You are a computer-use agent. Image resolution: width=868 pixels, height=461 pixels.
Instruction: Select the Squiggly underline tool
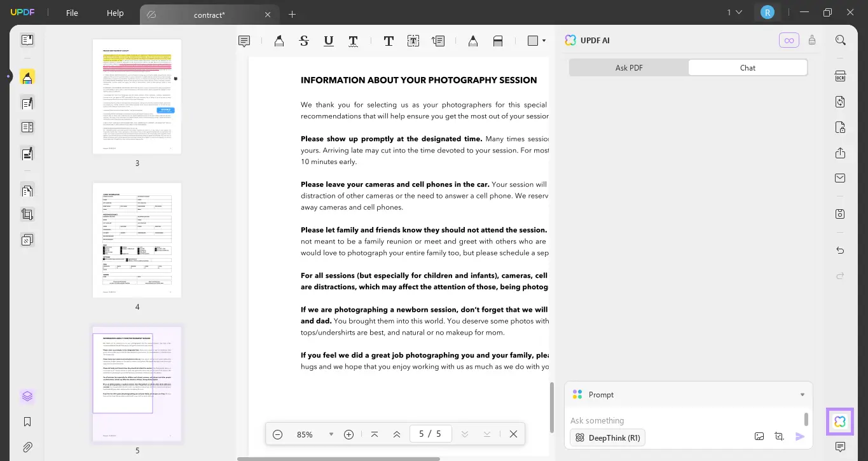354,41
